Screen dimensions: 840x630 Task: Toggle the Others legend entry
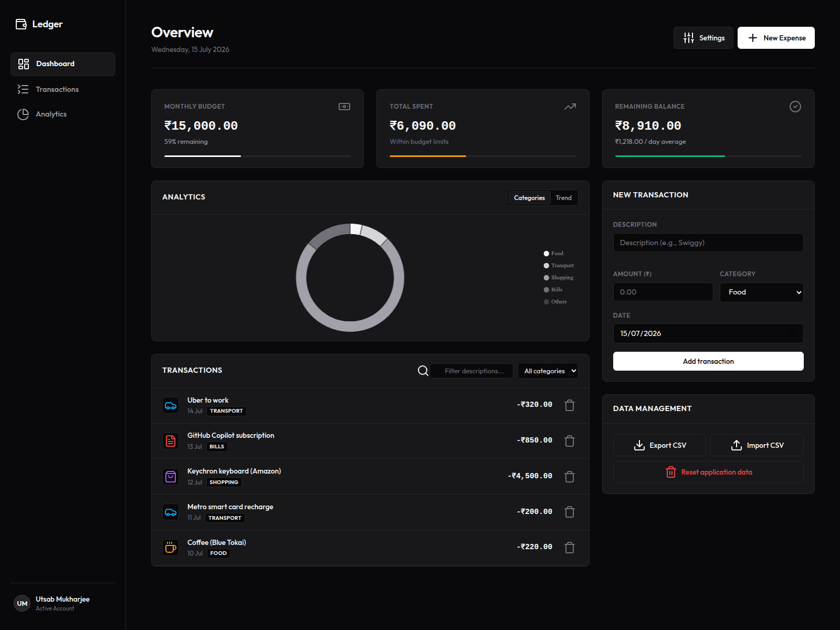coord(555,302)
